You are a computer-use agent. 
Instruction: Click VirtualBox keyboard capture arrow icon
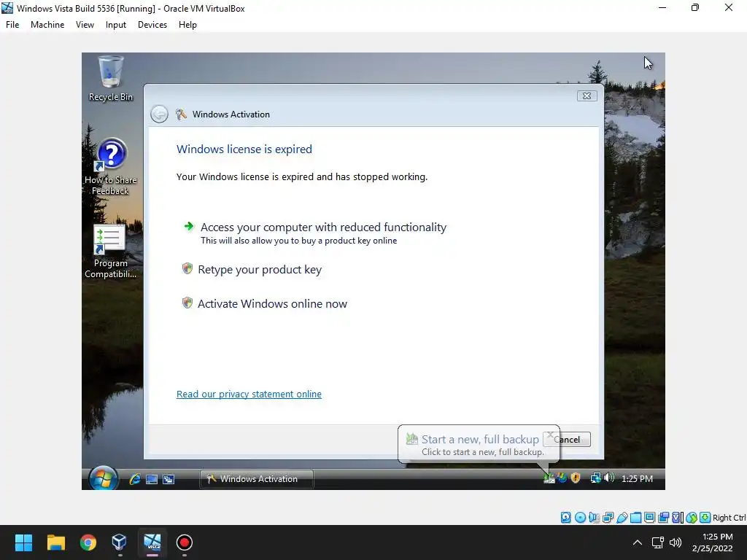coord(705,518)
